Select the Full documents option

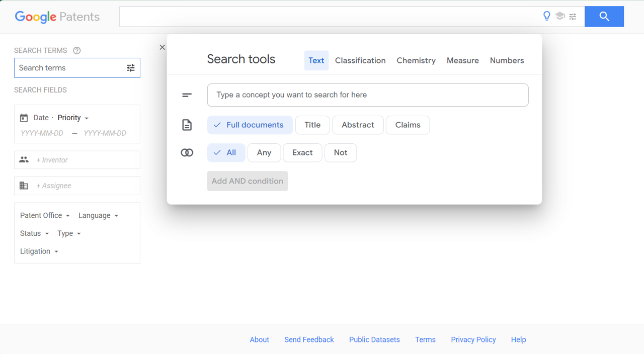(x=250, y=125)
